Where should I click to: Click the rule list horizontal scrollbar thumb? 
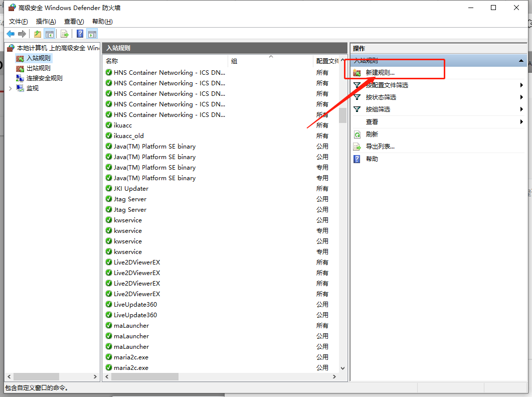(x=145, y=376)
